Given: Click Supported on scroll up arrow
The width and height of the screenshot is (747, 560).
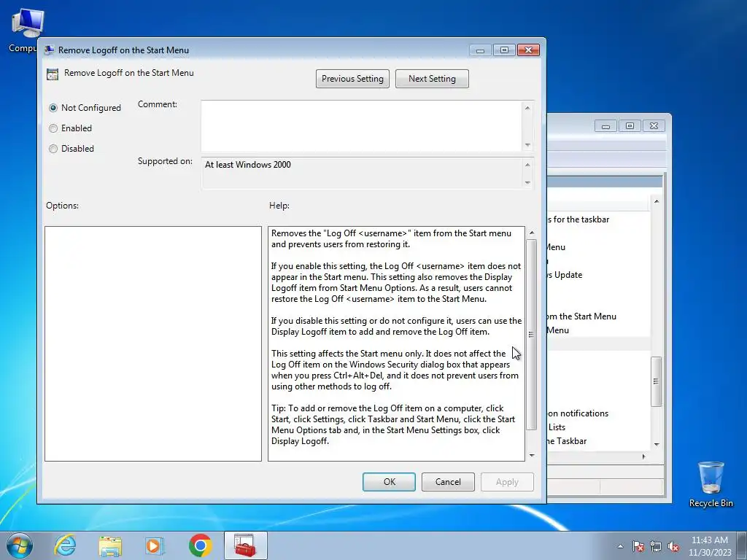Looking at the screenshot, I should 527,165.
